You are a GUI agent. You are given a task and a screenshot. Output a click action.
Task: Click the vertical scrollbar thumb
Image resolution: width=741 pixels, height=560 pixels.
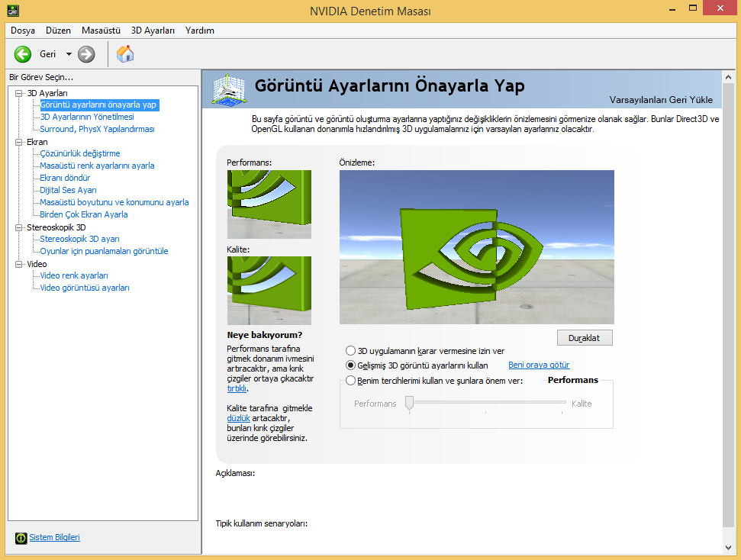click(x=728, y=305)
